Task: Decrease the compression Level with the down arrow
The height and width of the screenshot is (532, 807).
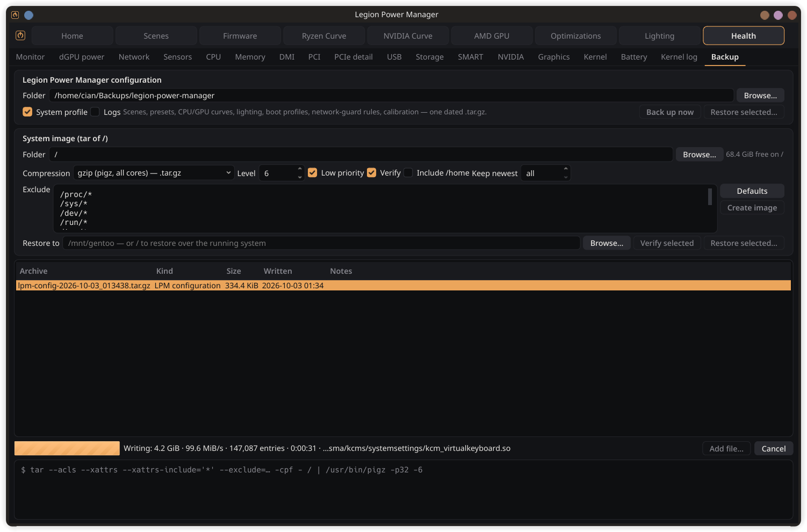Action: click(x=300, y=177)
